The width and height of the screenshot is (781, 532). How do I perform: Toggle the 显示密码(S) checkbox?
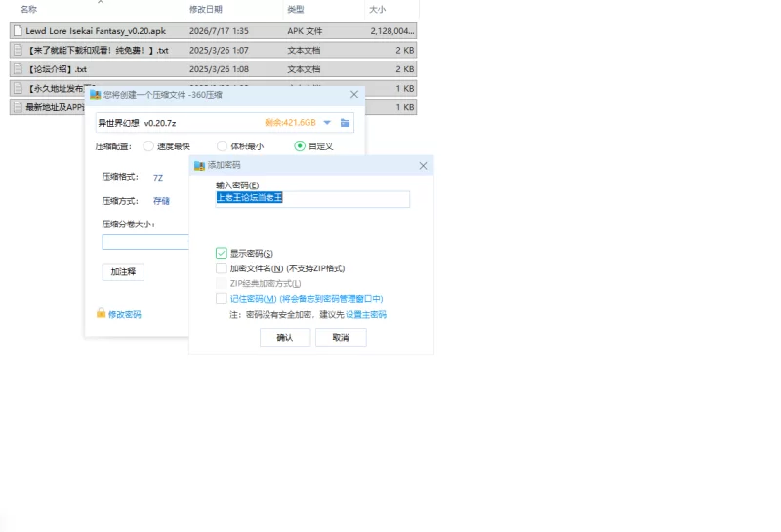tap(222, 253)
